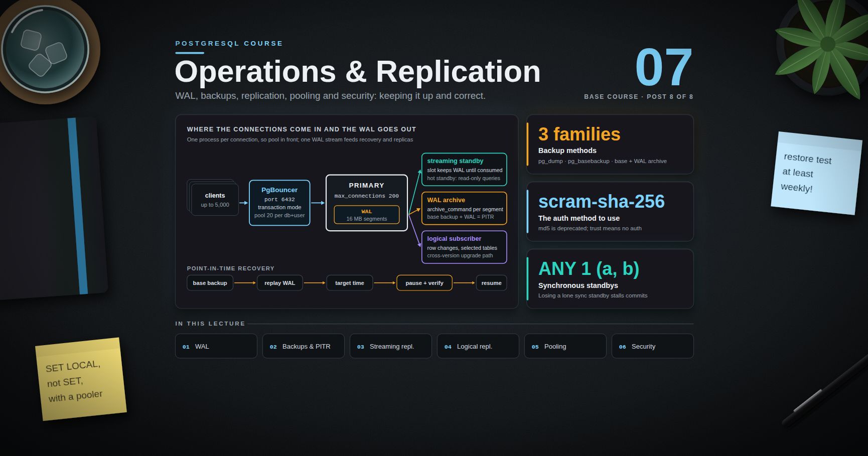Click the yellow SET LOCAL sticky note
The height and width of the screenshot is (456, 868).
[x=81, y=379]
